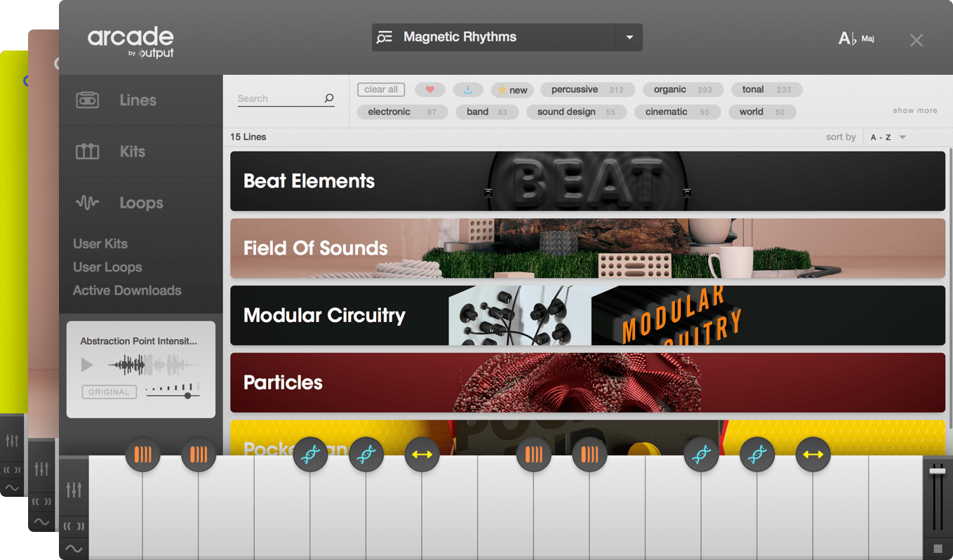
Task: Toggle the cinematic tag filter
Action: tap(677, 112)
